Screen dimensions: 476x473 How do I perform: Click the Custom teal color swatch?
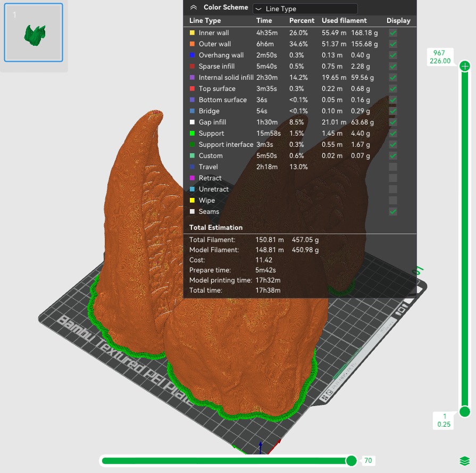click(x=192, y=155)
